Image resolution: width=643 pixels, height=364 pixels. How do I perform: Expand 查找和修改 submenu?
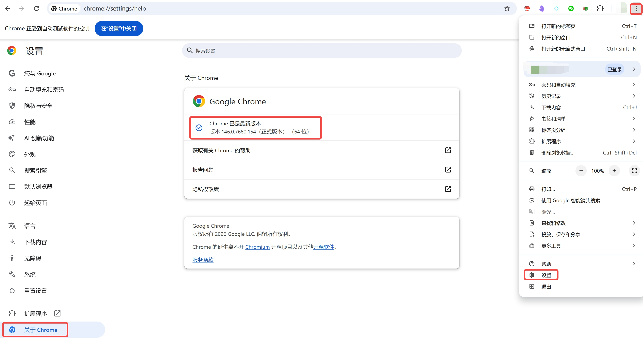click(581, 223)
